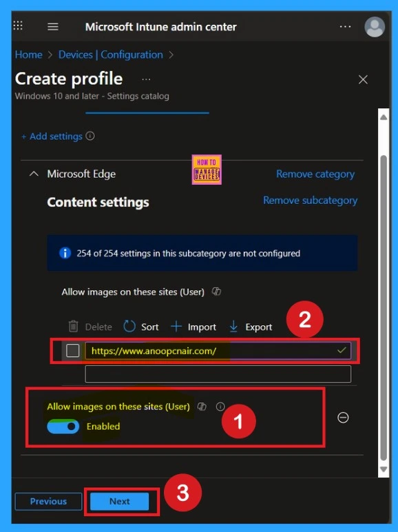Click the Previous button

click(x=48, y=501)
